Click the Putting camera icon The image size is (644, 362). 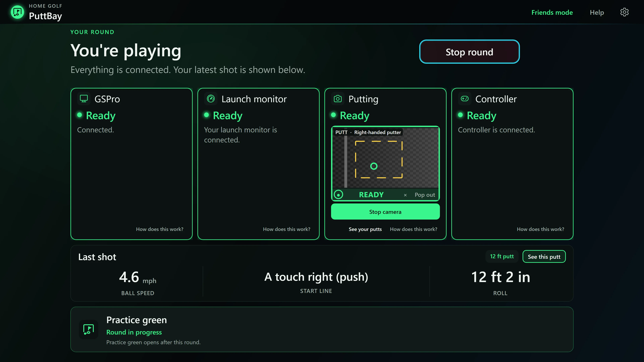pos(337,99)
